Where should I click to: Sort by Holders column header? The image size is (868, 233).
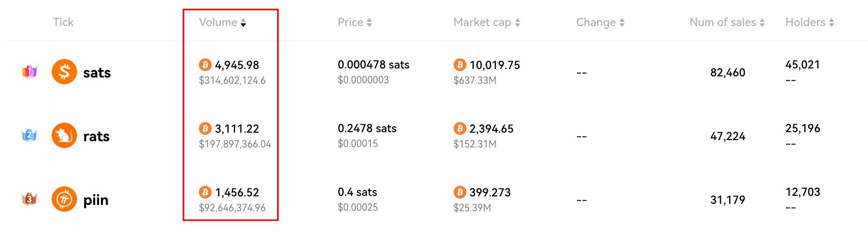point(809,22)
